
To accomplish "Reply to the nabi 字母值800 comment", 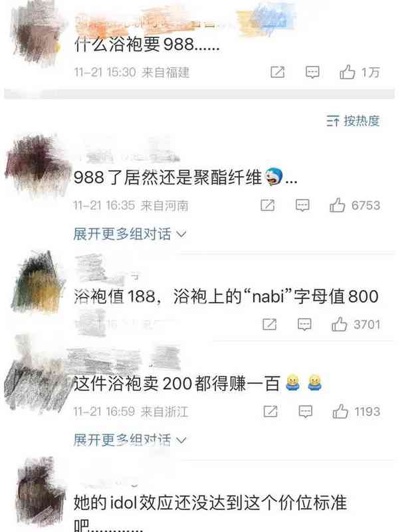I will [304, 325].
